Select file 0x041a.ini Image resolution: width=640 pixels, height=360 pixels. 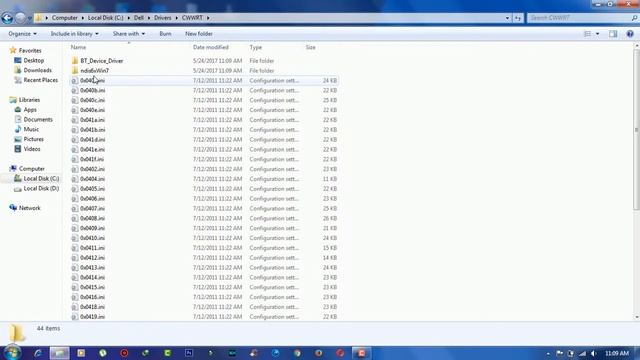coord(92,120)
